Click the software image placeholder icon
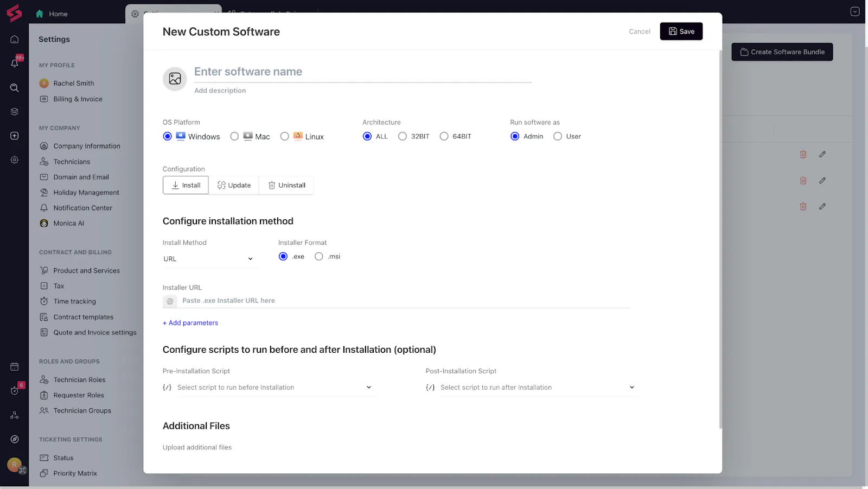Screen dimensions: 868x489 point(175,79)
